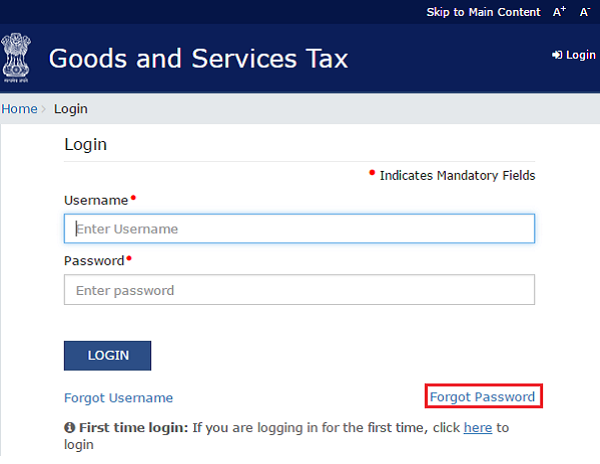Click the Login form heading
This screenshot has width=600, height=464.
coord(85,144)
